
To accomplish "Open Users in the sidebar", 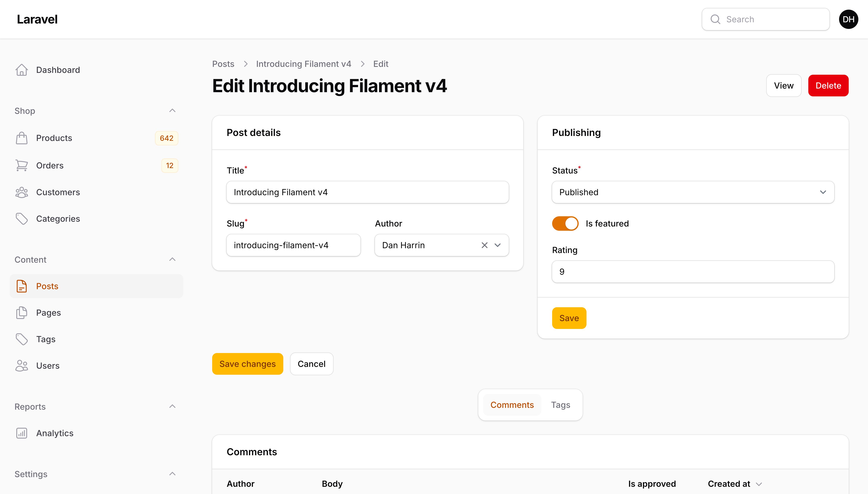I will point(96,366).
